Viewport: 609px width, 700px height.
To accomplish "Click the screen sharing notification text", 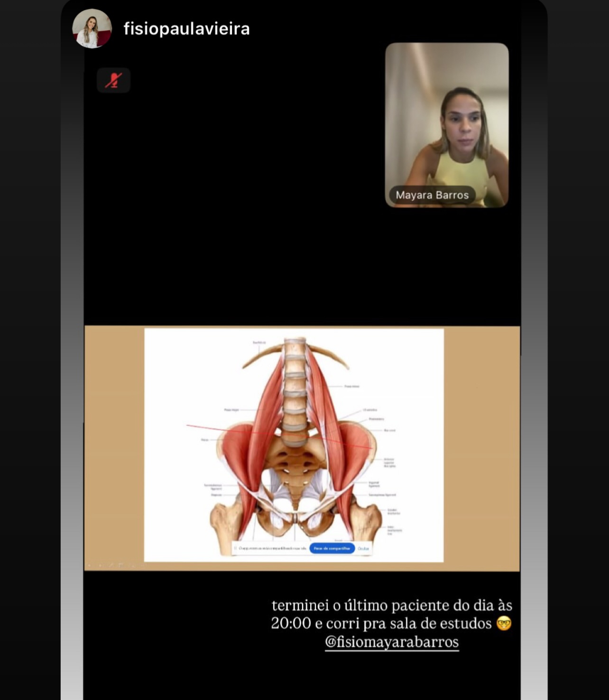I will point(272,548).
